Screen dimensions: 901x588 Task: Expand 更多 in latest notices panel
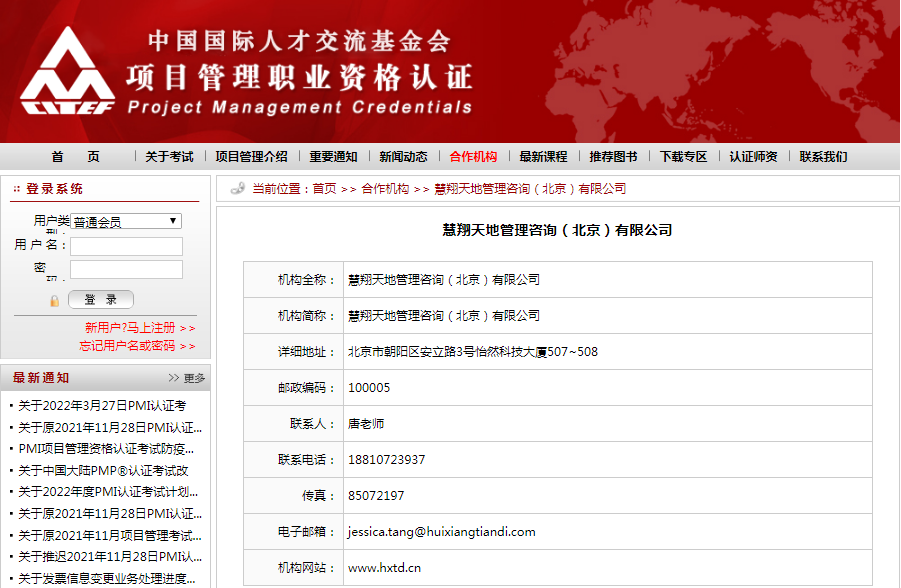pos(187,378)
